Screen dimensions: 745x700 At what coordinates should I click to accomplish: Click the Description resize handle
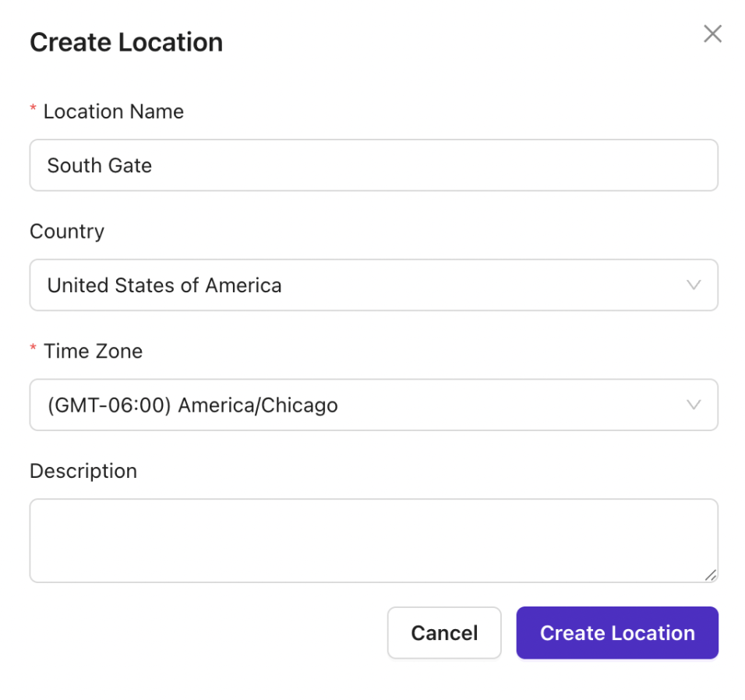point(711,576)
